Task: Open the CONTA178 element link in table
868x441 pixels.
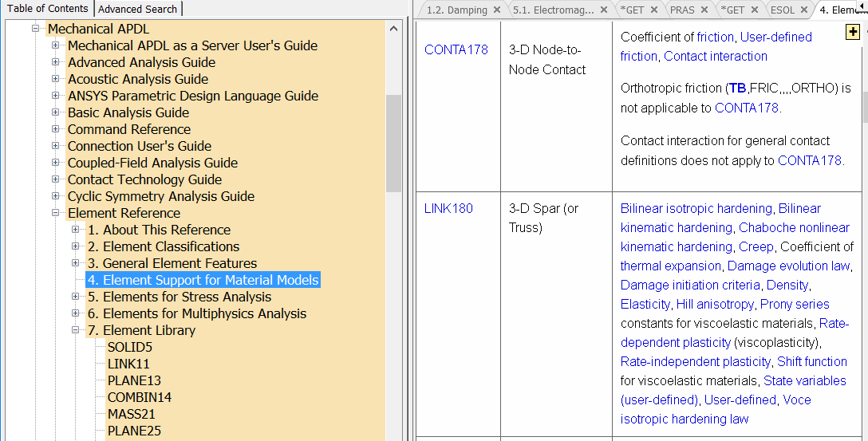Action: pos(456,49)
